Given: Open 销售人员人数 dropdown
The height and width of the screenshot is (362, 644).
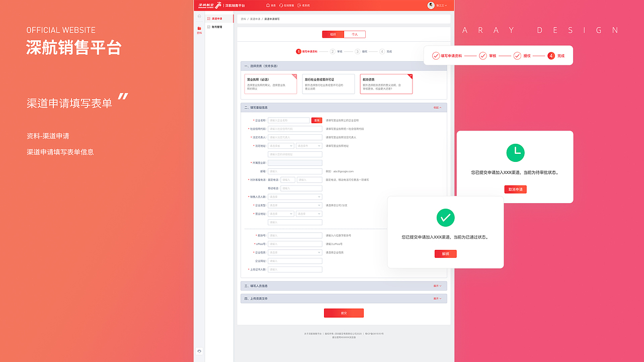Looking at the screenshot, I should [x=295, y=197].
